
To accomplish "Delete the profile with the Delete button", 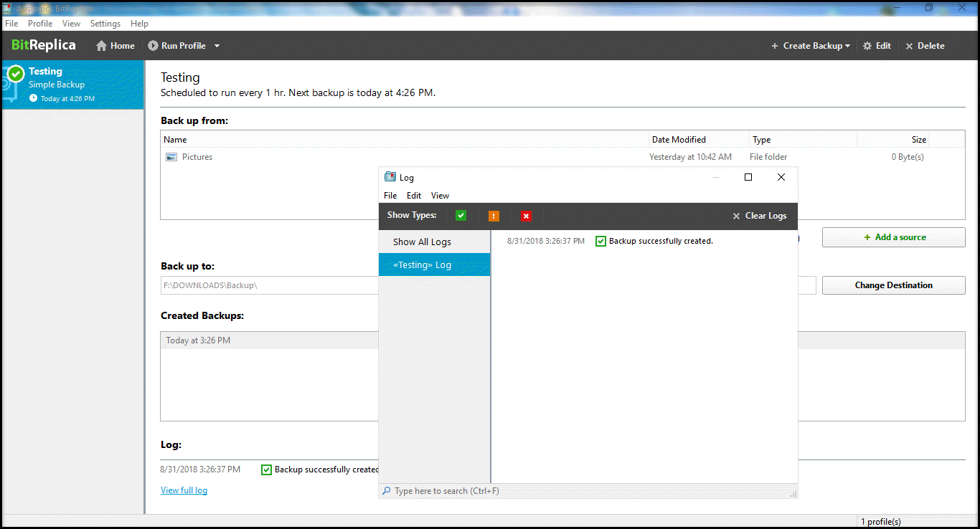I will pyautogui.click(x=925, y=46).
